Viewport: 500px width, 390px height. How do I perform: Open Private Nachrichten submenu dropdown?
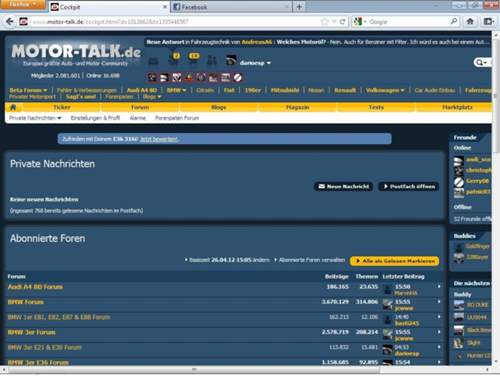59,118
